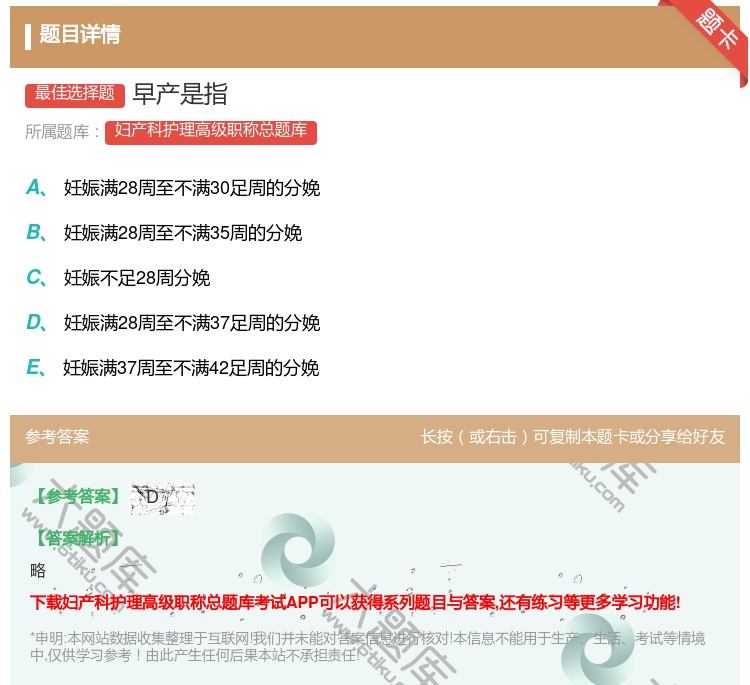Click the 所属题库 label
750x685 pixels.
tap(63, 132)
